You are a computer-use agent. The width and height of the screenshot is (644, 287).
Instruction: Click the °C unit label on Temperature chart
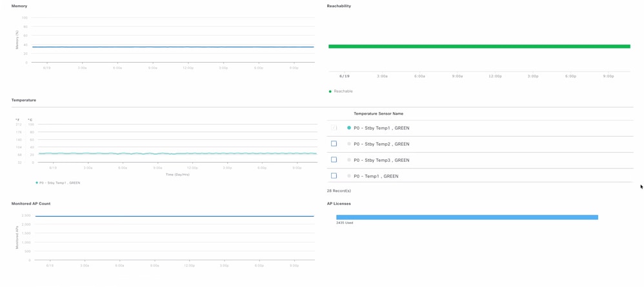click(30, 119)
